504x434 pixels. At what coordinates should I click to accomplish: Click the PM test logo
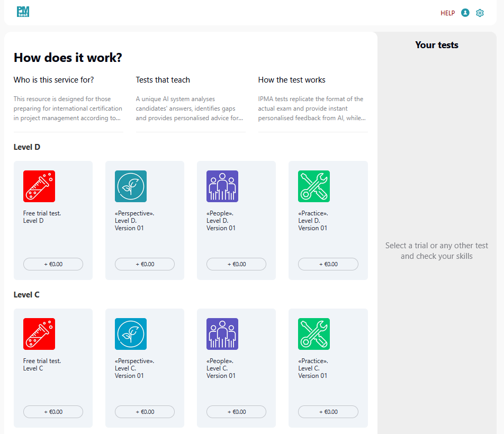pos(23,12)
